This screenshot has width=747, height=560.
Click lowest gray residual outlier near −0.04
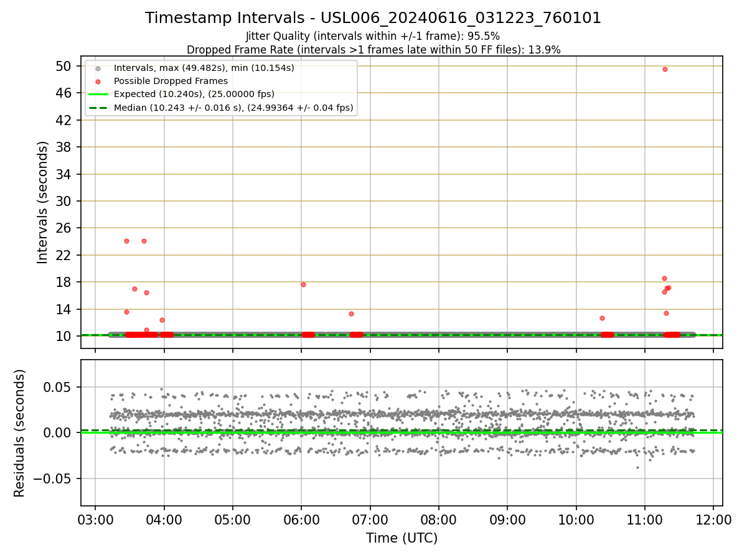[637, 467]
